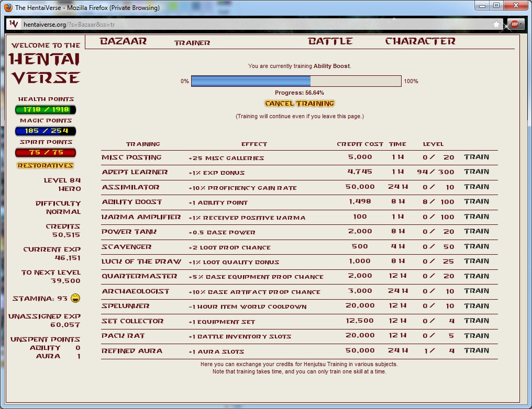The height and width of the screenshot is (409, 532).
Task: Click the HentaiVerse welcome logo
Action: 45,64
